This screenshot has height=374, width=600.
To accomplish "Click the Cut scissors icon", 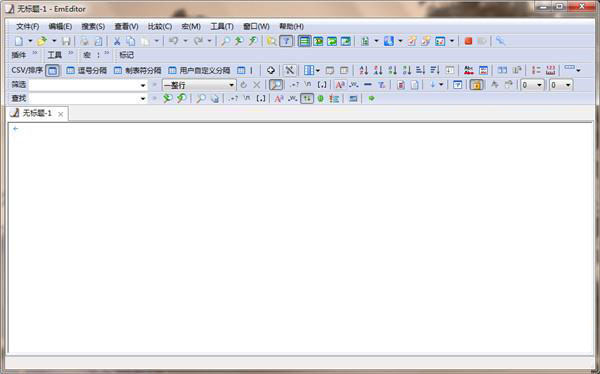I will click(x=117, y=41).
